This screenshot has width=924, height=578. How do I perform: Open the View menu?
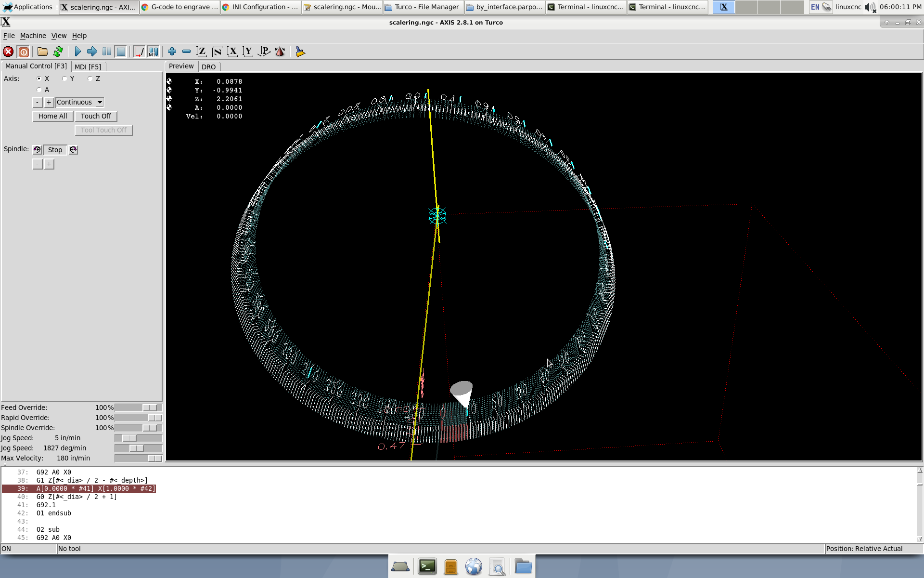(59, 36)
